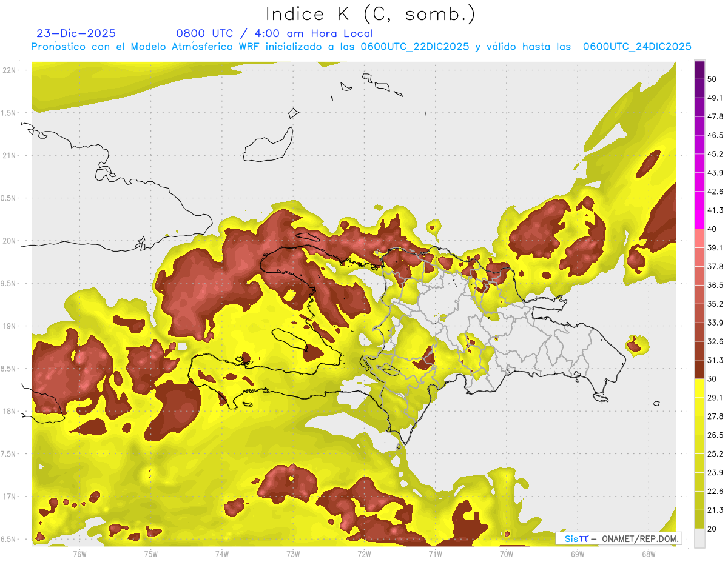Click the colorbar value '43.9'
This screenshot has height=562, width=728.
715,173
